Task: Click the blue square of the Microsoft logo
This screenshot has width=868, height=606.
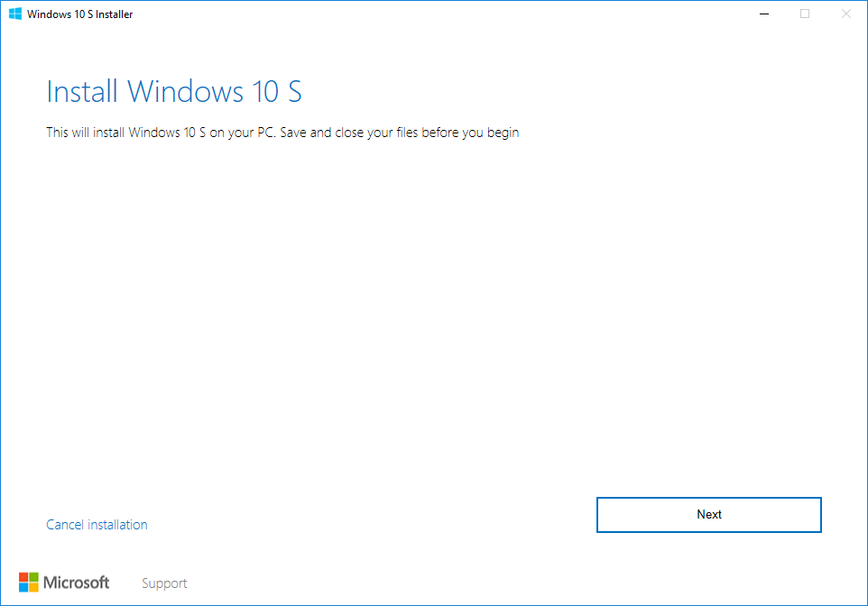Action: 23,586
